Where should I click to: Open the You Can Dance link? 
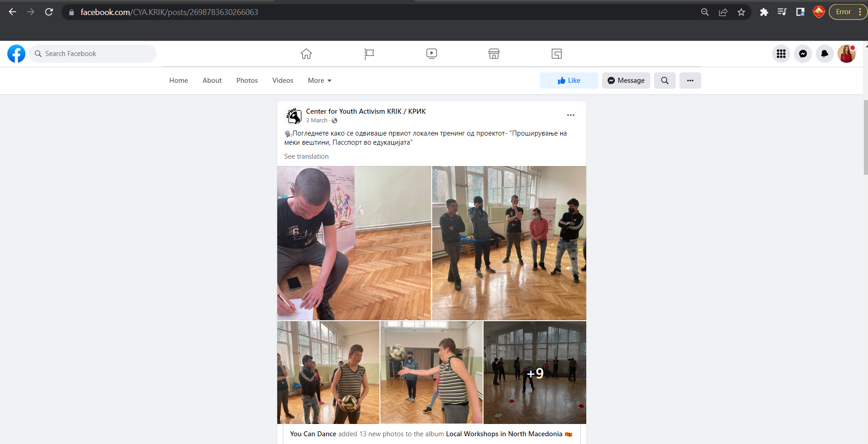pos(313,434)
